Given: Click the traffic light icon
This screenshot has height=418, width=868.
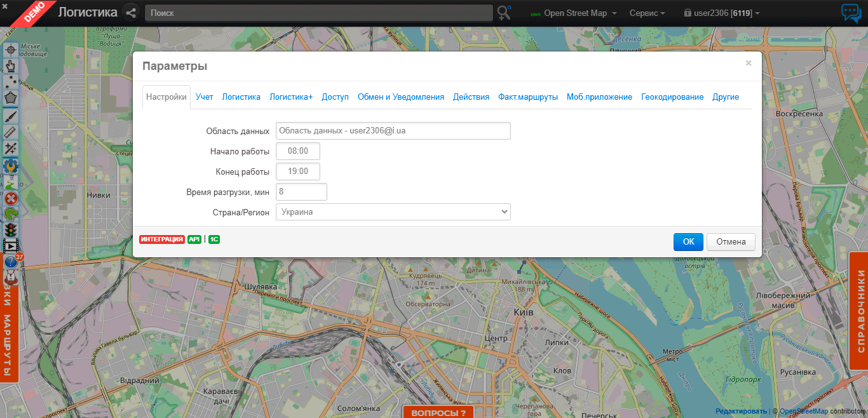Looking at the screenshot, I should pyautogui.click(x=11, y=230).
